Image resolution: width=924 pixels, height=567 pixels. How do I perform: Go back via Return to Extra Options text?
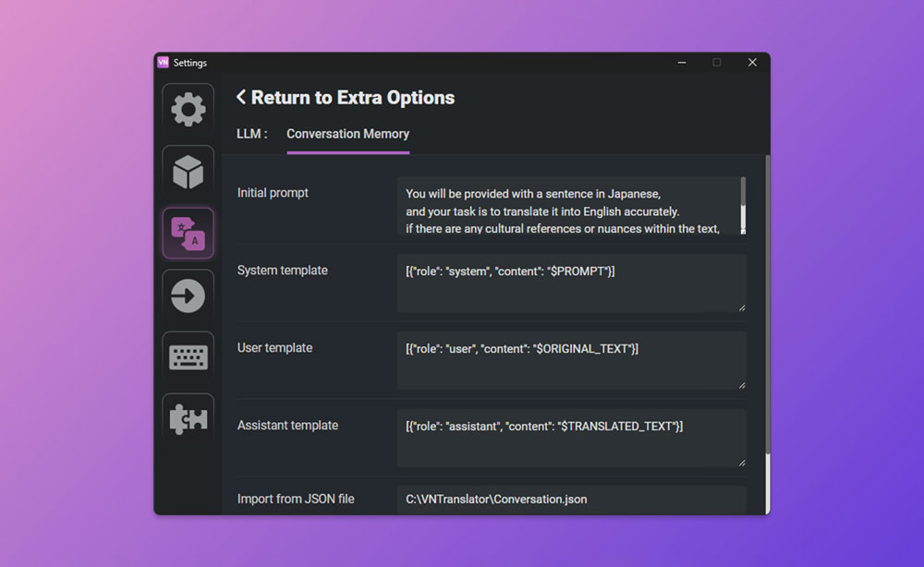click(353, 98)
